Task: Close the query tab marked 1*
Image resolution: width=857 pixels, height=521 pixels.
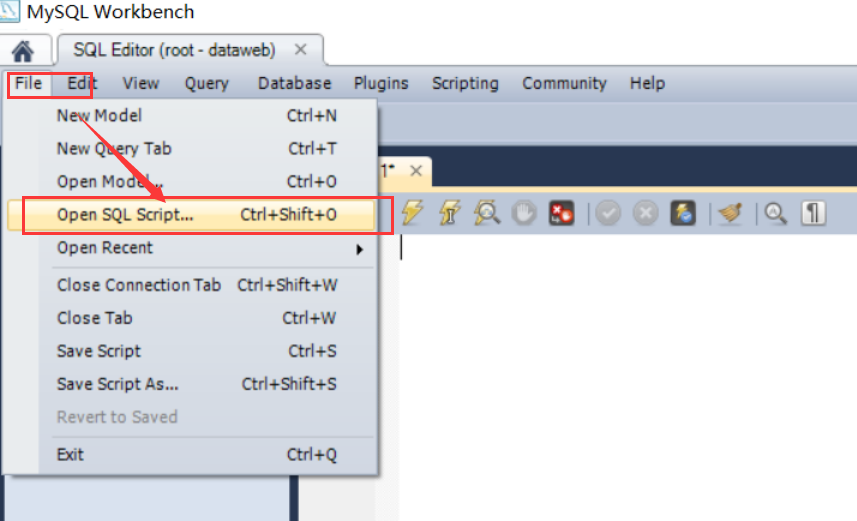Action: [x=416, y=171]
